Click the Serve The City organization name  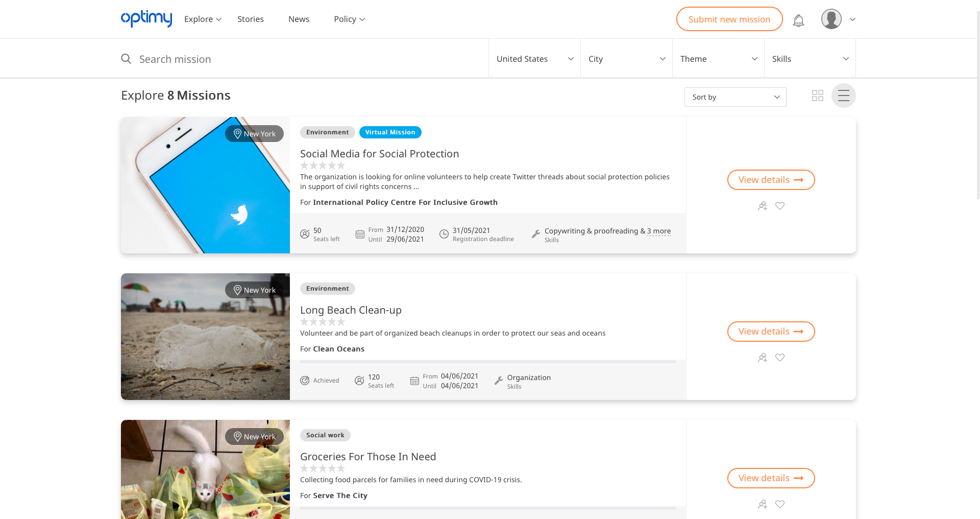pyautogui.click(x=340, y=496)
